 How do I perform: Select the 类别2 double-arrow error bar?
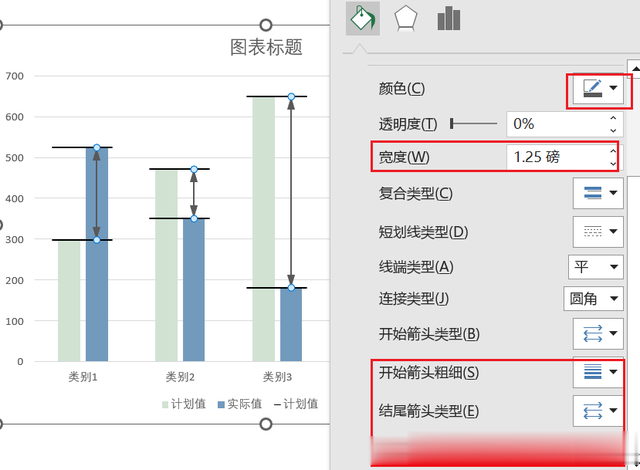coord(194,194)
